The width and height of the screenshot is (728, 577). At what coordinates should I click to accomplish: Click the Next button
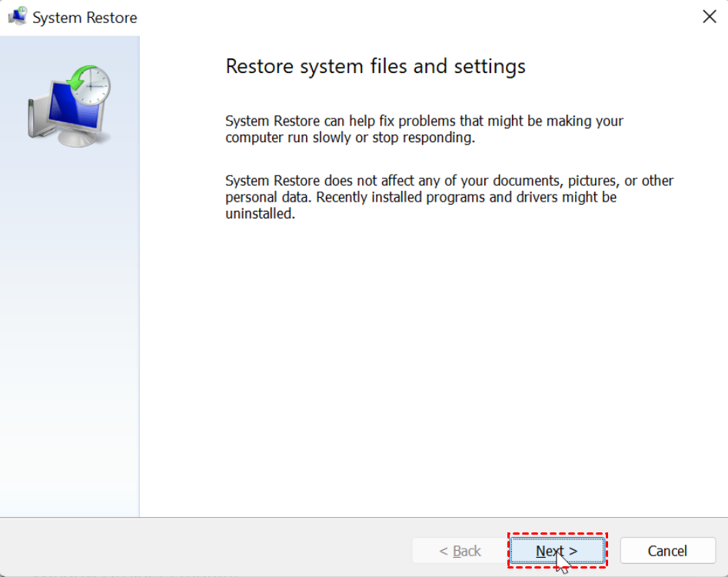point(557,551)
